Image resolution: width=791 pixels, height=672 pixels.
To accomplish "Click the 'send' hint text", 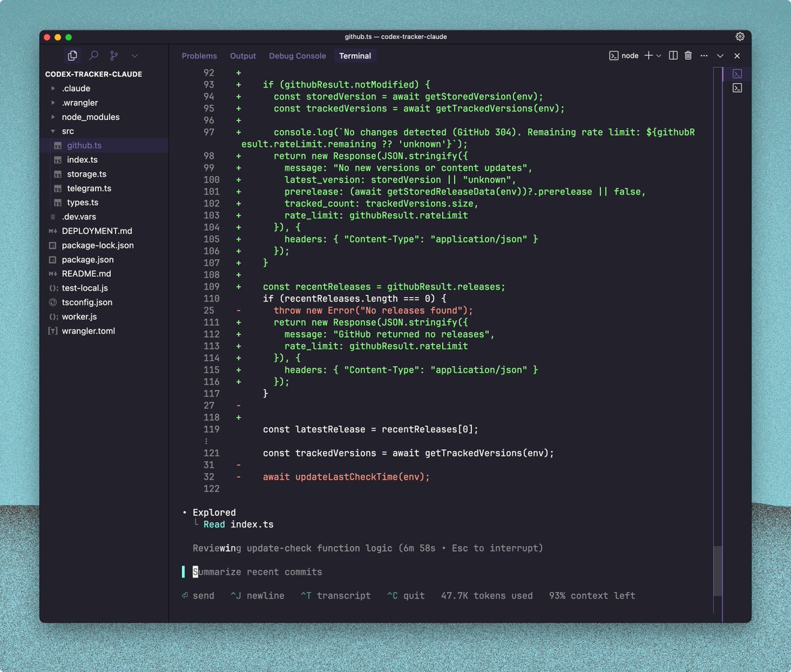I will [x=203, y=596].
